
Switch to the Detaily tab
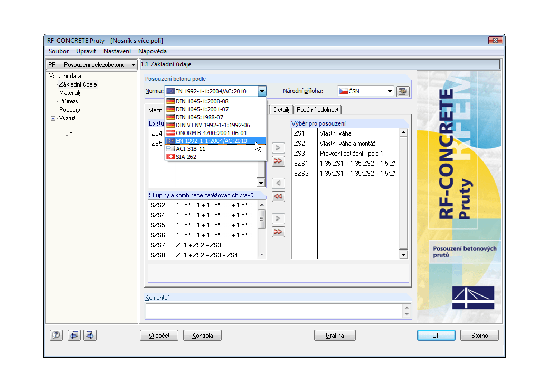tap(282, 110)
